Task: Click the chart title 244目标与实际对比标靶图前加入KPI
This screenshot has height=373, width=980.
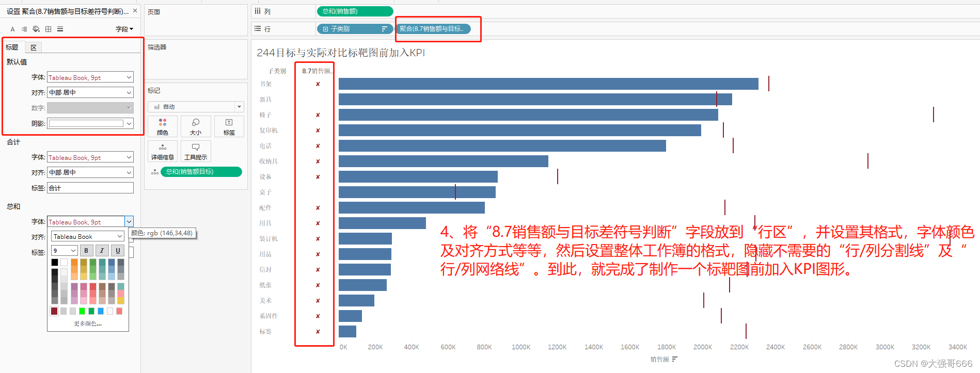Action: pyautogui.click(x=341, y=53)
